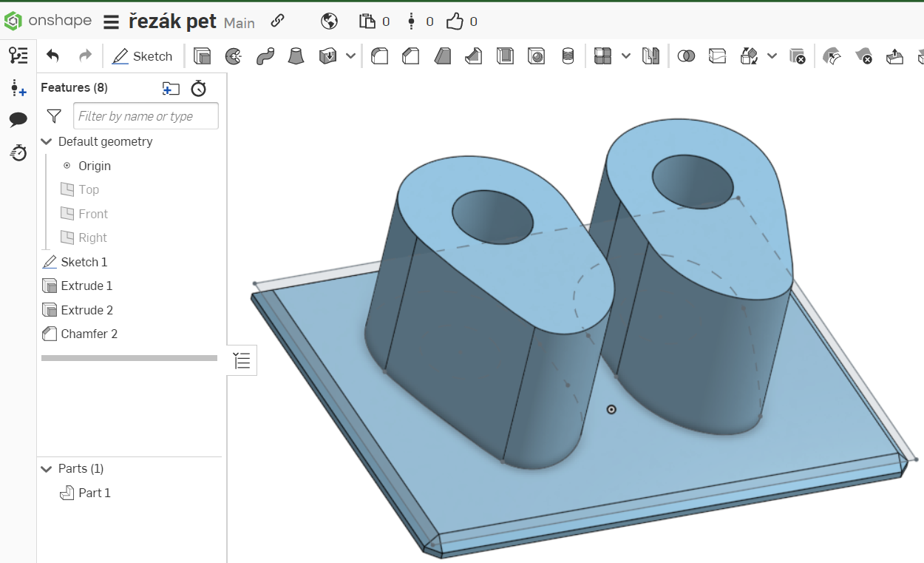Viewport: 924px width, 563px height.
Task: Click the copies counter icon
Action: pyautogui.click(x=367, y=21)
